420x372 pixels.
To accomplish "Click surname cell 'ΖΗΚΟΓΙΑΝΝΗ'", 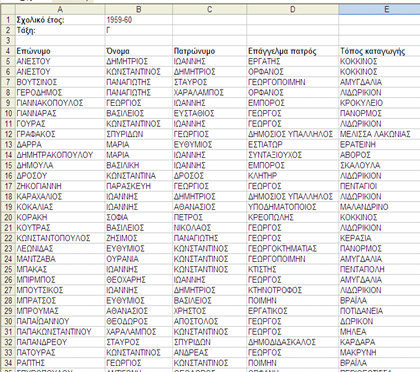I will click(x=60, y=186).
